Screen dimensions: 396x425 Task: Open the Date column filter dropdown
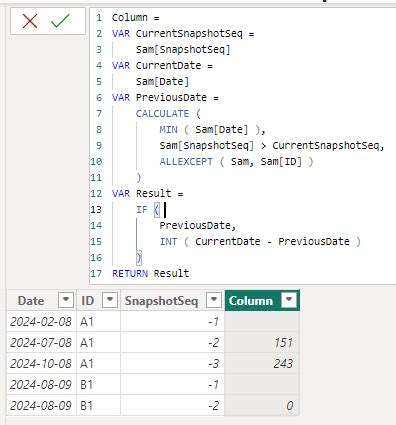[x=66, y=300]
